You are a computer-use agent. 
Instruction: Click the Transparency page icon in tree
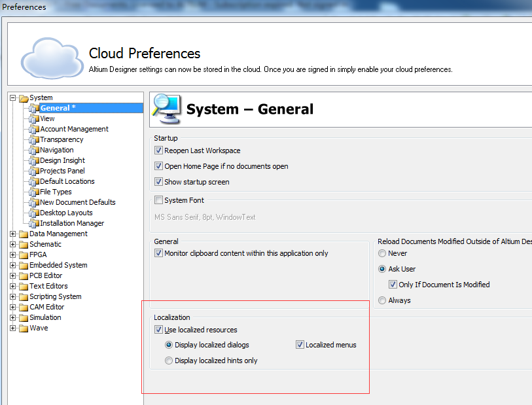point(34,139)
